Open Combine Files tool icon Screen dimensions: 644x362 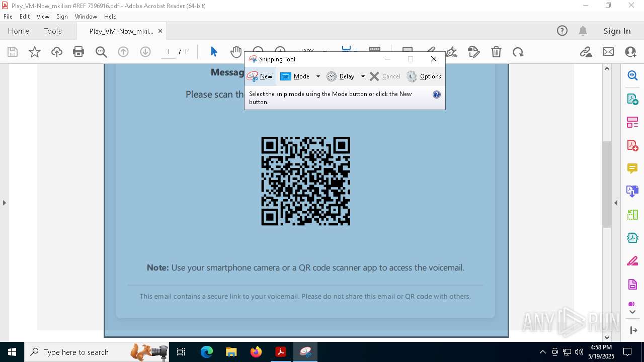632,192
